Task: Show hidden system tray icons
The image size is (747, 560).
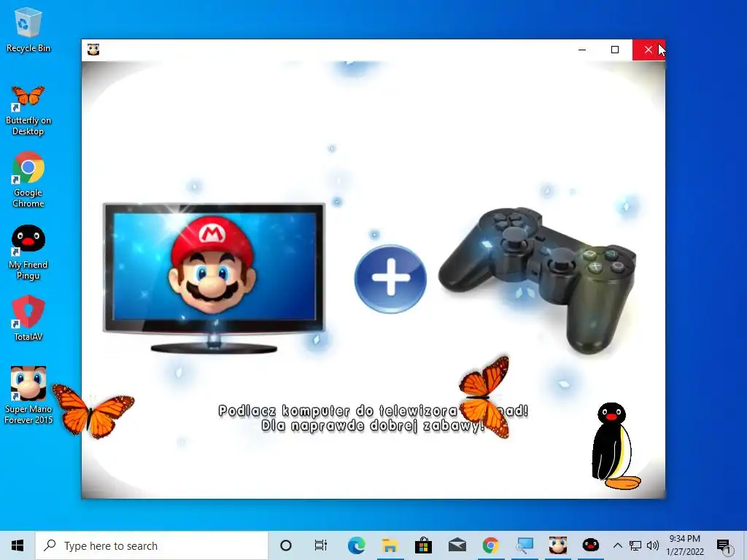Action: [x=617, y=545]
